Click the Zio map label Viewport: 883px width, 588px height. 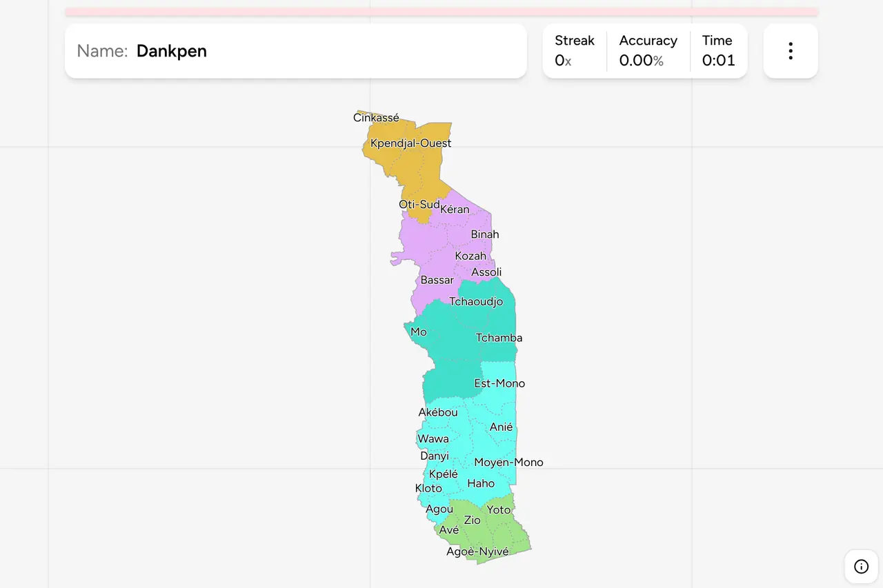[x=472, y=520]
